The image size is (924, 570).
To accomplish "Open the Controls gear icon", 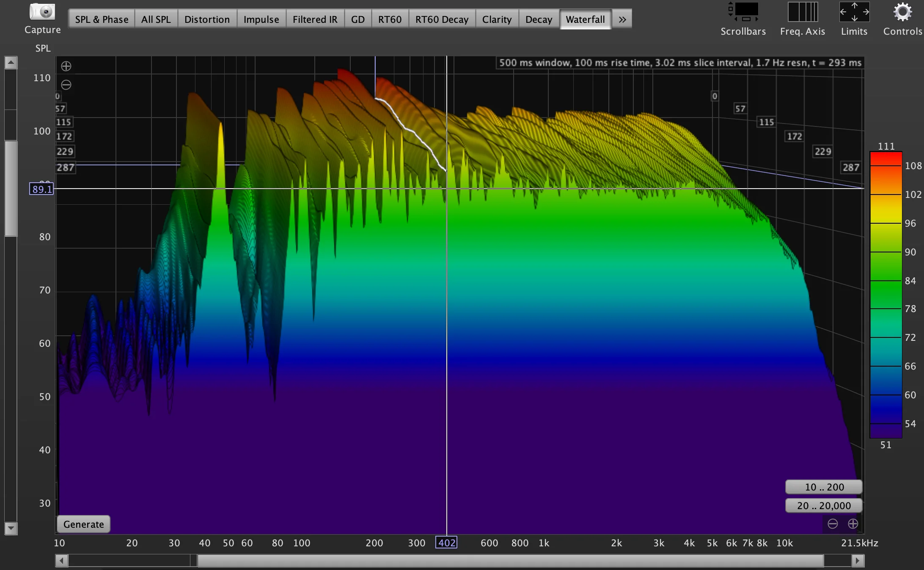I will pos(902,11).
